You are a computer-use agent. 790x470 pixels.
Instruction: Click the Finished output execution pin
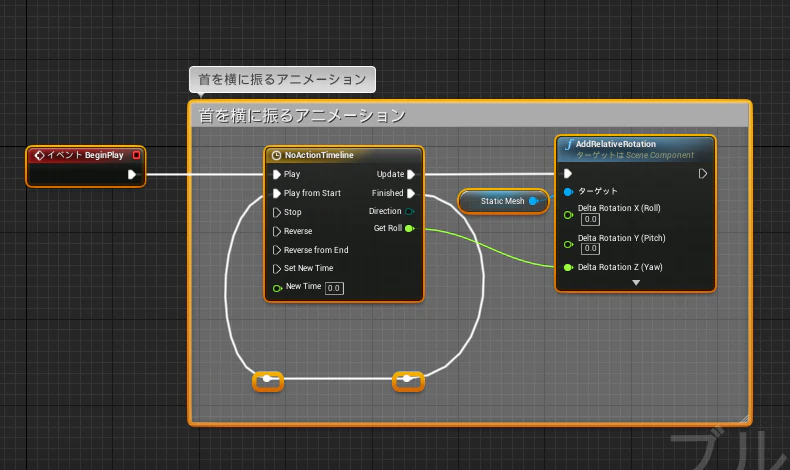point(411,193)
